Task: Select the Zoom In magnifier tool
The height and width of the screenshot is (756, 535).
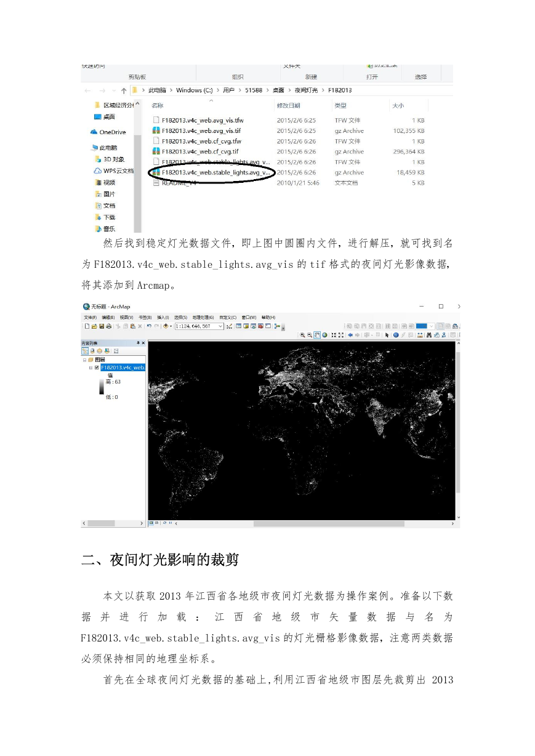Action: 302,335
